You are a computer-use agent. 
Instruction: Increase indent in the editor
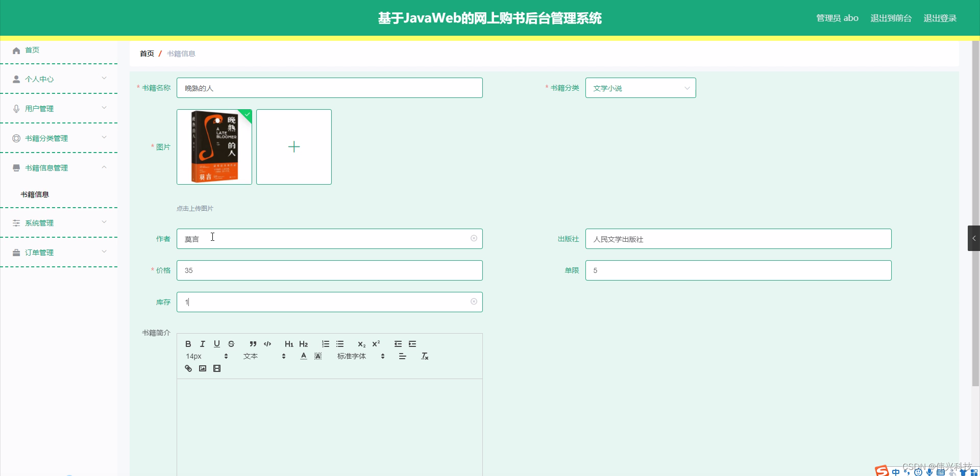tap(412, 344)
